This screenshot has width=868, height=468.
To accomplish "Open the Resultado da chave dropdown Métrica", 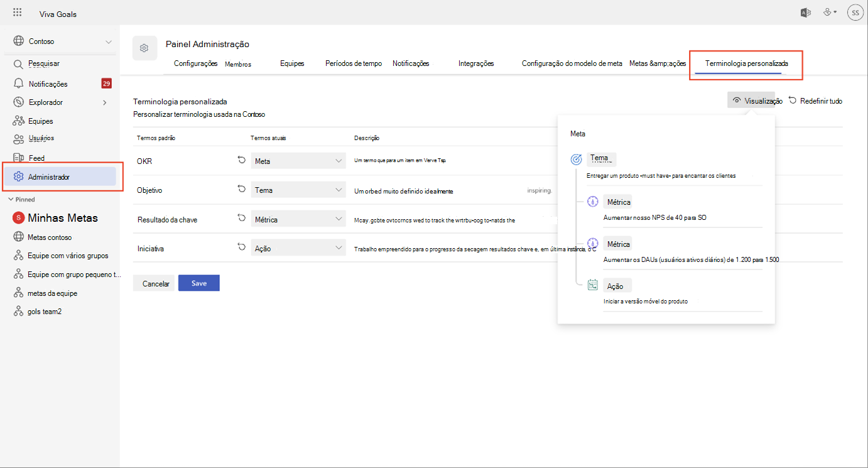I will [298, 219].
